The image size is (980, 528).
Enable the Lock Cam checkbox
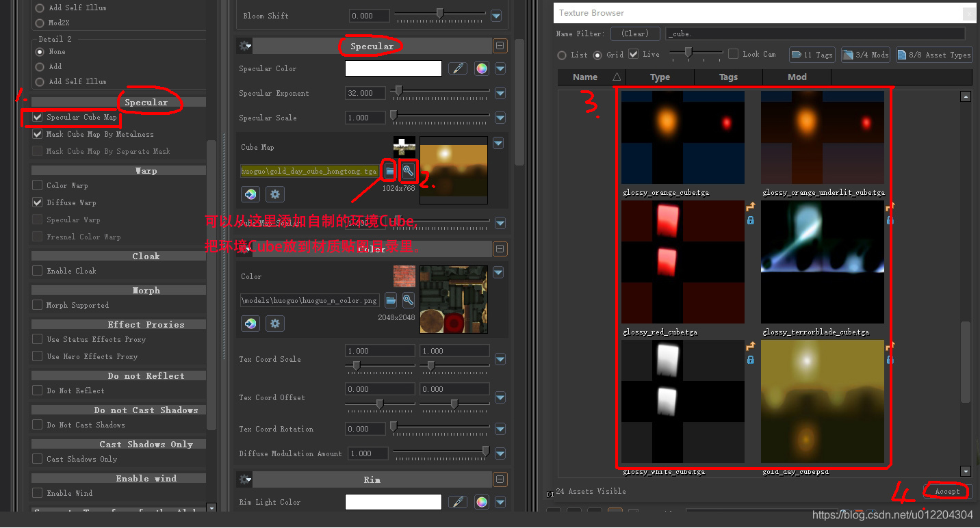pos(733,54)
